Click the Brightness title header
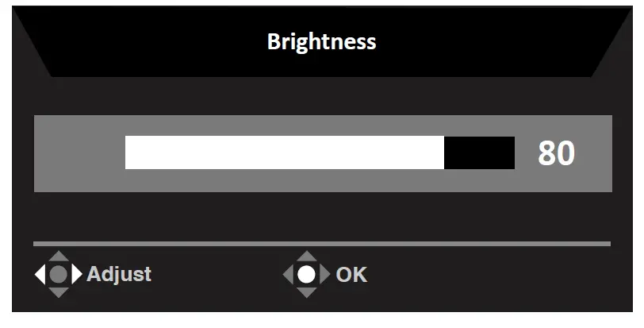Screen dimensions: 644x328 click(x=321, y=41)
